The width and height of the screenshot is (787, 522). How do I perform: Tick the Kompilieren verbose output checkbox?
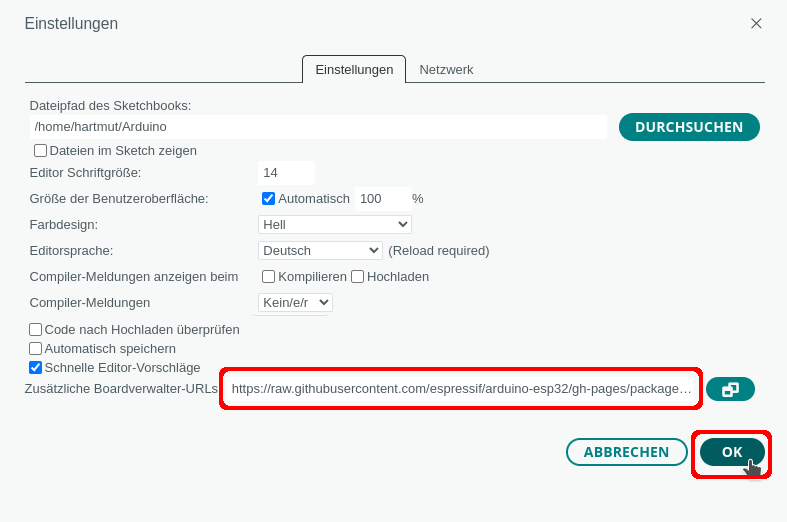[x=268, y=276]
